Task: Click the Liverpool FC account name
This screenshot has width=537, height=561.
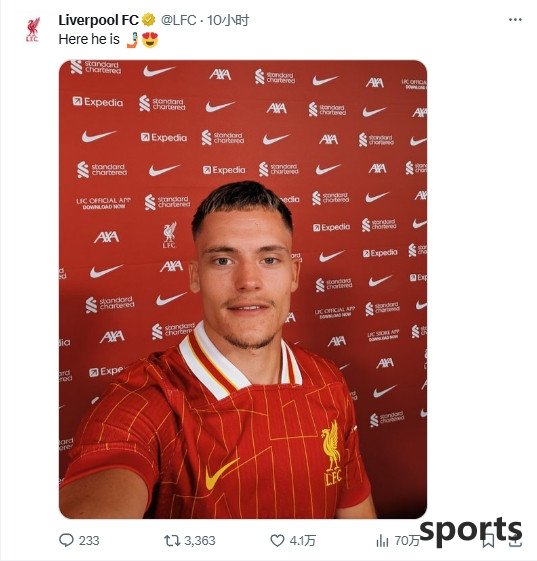Action: pos(98,20)
